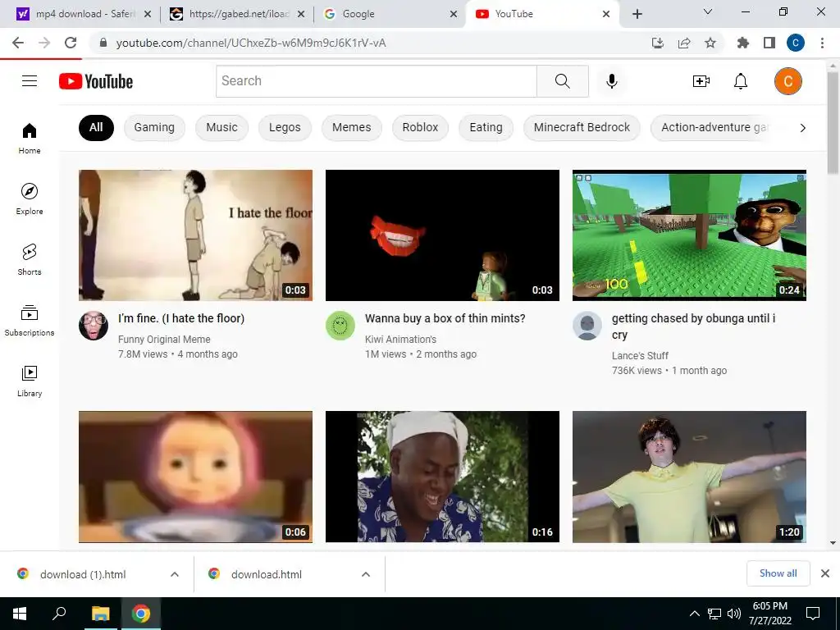Open Funny Original Meme channel avatar
This screenshot has height=630, width=840.
point(94,326)
